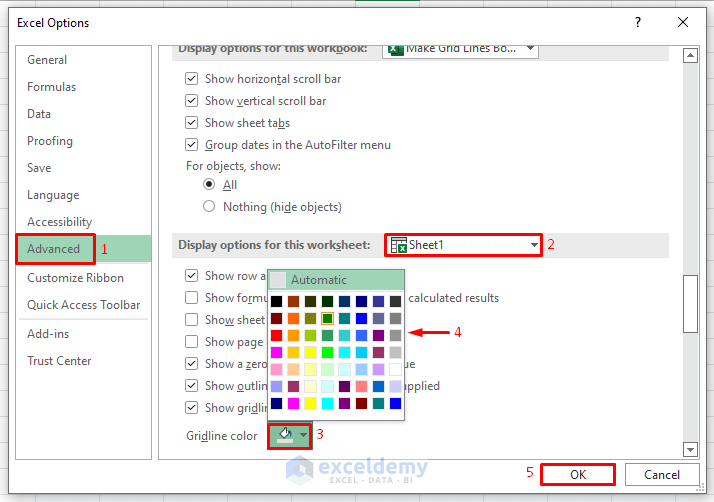Open the workbook selection dropdown
Image resolution: width=714 pixels, height=502 pixels.
pos(460,49)
